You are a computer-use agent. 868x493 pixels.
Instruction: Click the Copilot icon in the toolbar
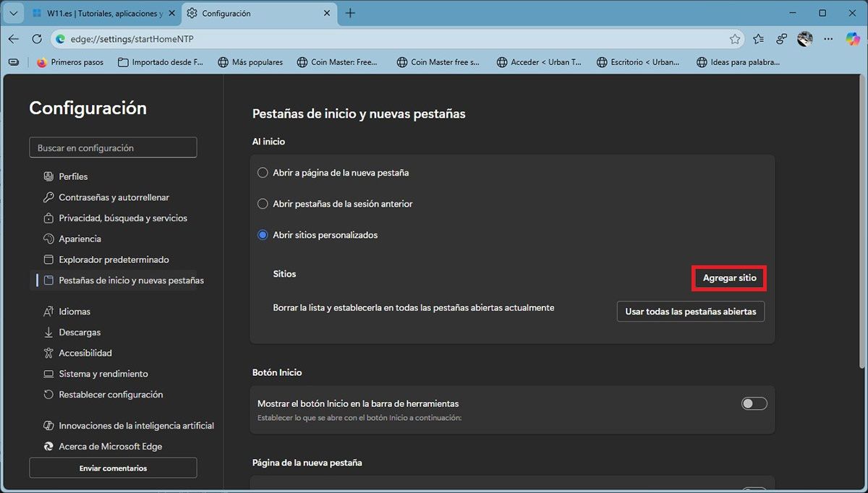click(853, 39)
